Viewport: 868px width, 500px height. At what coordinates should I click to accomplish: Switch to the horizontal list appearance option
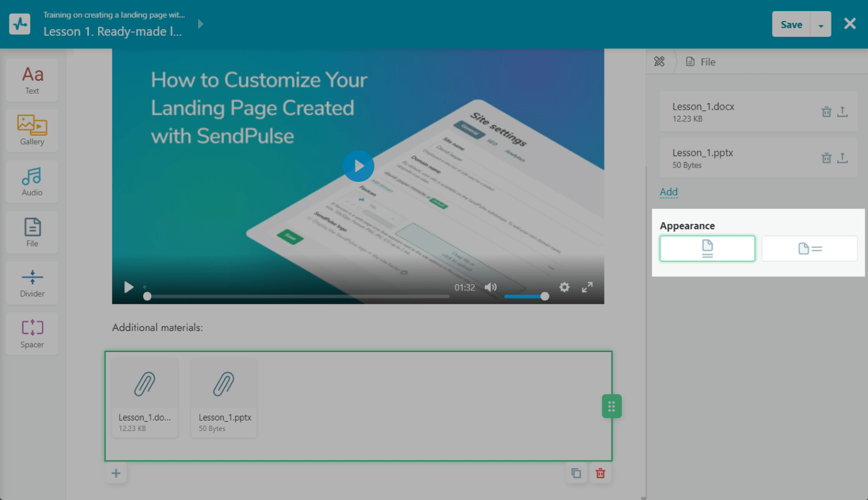[x=809, y=248]
